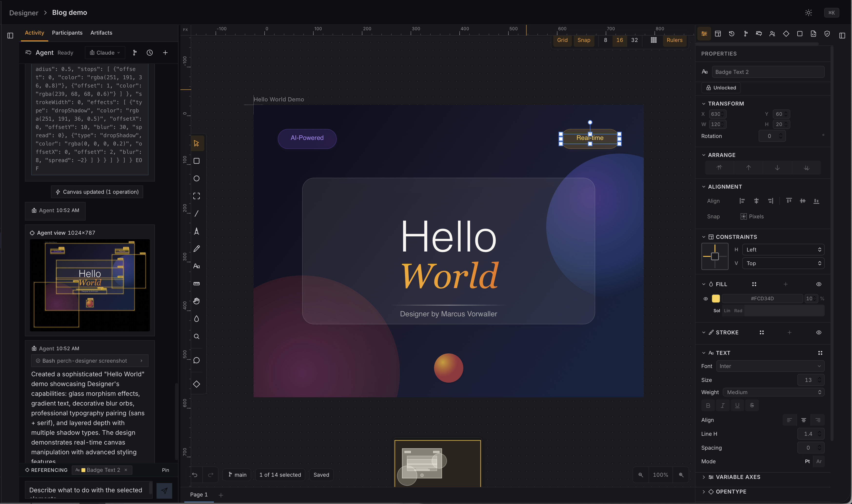Select the frame tool

196,196
